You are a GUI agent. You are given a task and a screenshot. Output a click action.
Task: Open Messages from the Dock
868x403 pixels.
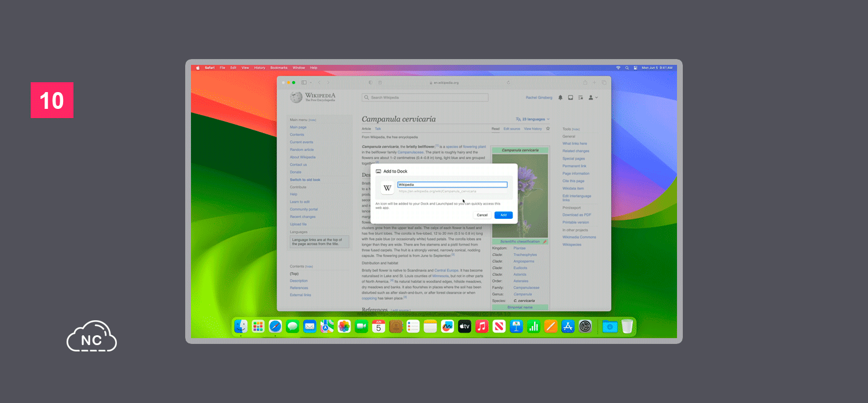coord(292,327)
